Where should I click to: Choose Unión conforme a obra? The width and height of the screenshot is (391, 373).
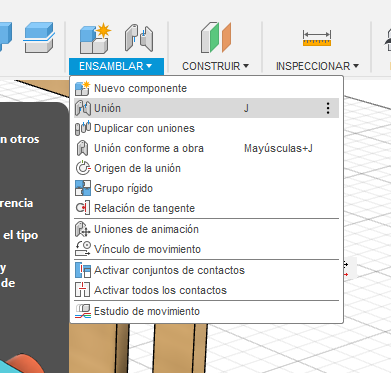206,148
